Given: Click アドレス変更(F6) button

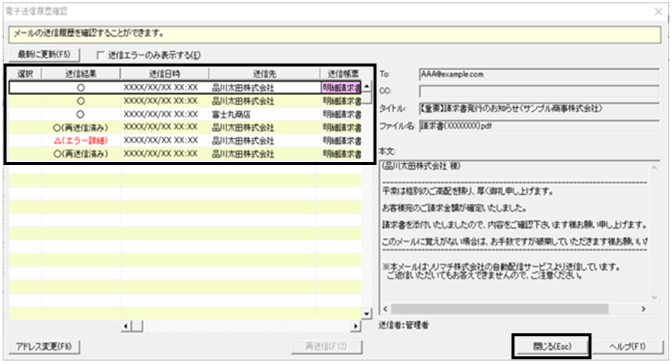Looking at the screenshot, I should pos(44,346).
